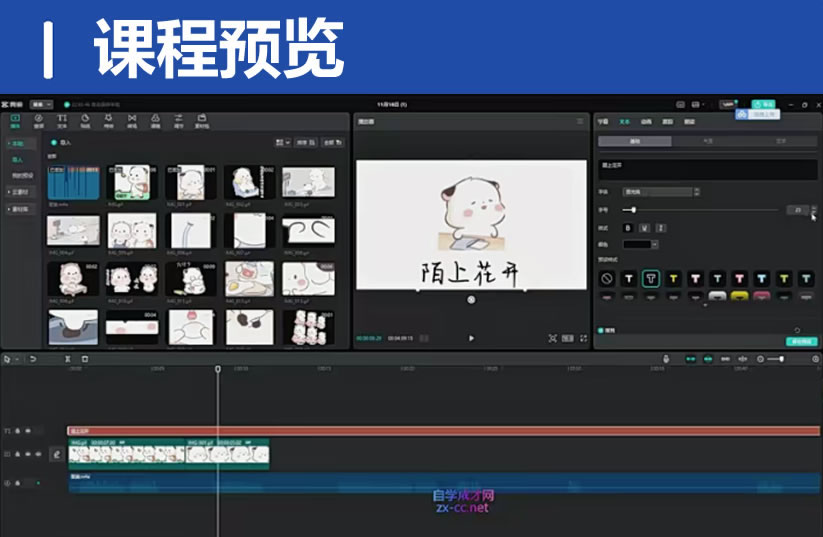The height and width of the screenshot is (537, 823).
Task: Open the selection tool dropdown arrow
Action: [x=17, y=359]
